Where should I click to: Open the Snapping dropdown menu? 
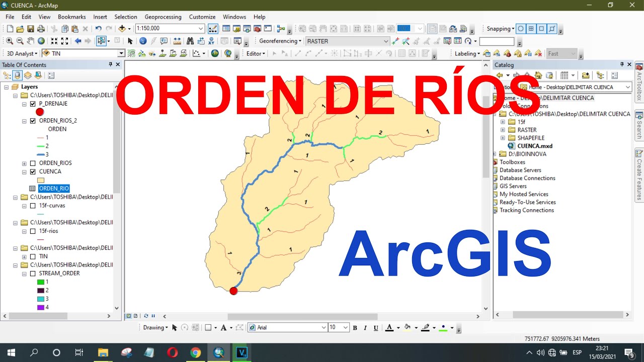tap(500, 29)
